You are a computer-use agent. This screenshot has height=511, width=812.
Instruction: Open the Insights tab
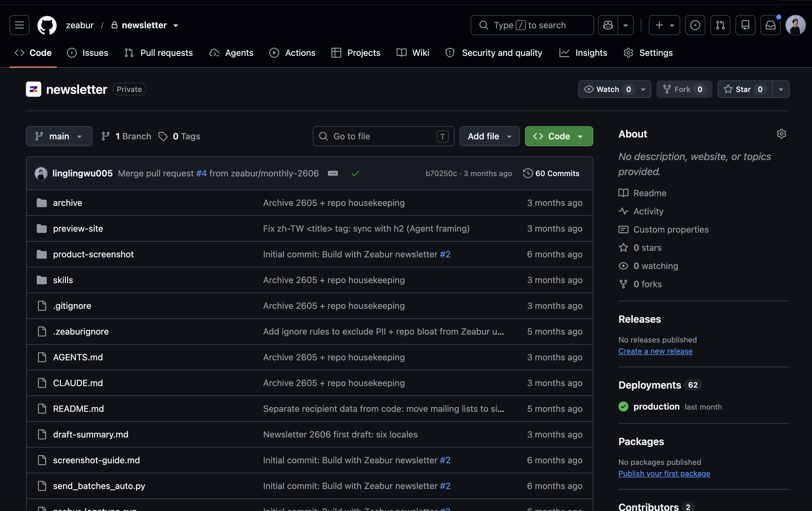[x=583, y=53]
